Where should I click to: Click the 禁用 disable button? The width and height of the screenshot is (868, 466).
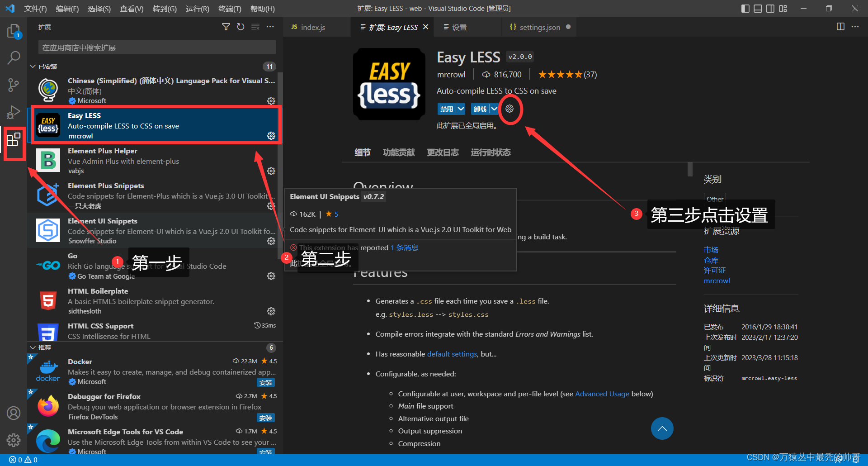click(447, 109)
